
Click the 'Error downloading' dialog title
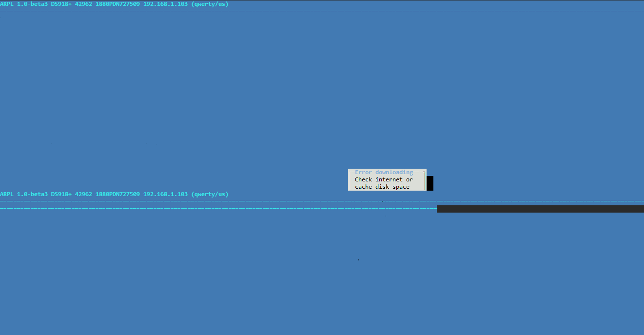click(384, 172)
